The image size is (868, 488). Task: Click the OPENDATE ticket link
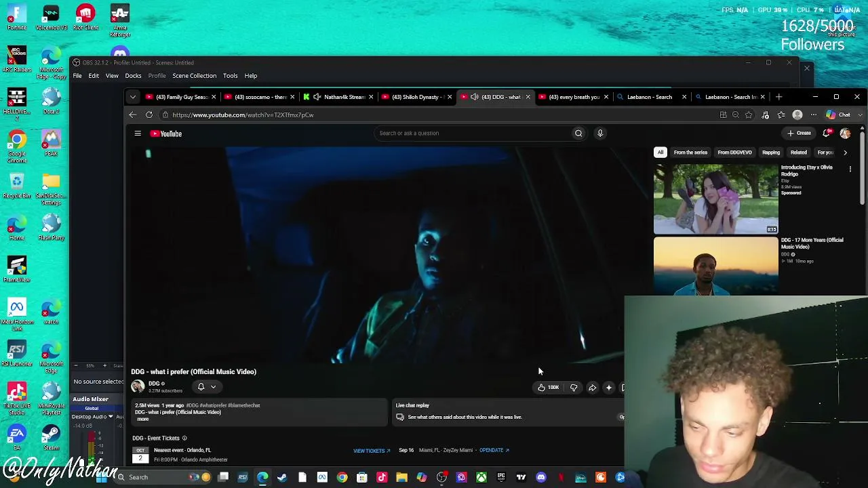click(x=494, y=450)
